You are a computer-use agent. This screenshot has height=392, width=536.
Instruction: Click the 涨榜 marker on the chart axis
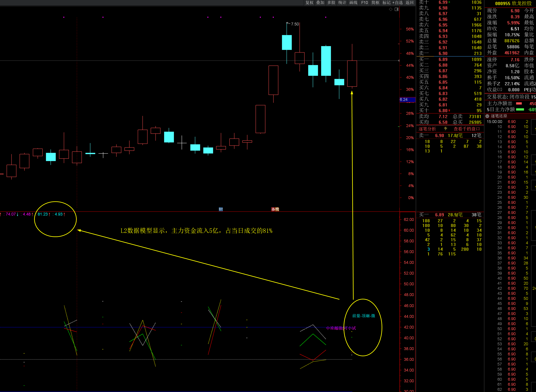click(275, 209)
